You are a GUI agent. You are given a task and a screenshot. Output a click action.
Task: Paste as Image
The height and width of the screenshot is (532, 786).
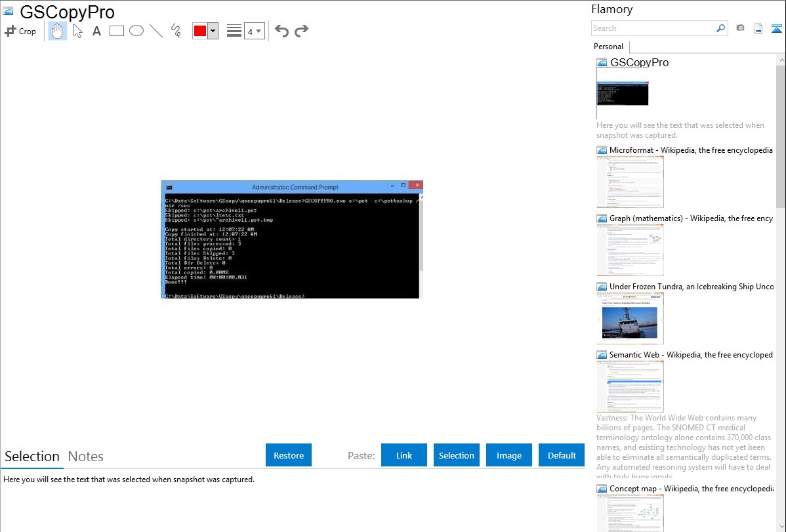[x=508, y=455]
